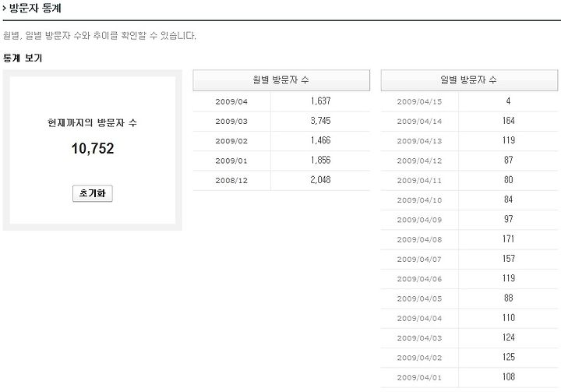This screenshot has width=561, height=392.
Task: Select the daily date 2009/04/03
Action: click(x=419, y=338)
